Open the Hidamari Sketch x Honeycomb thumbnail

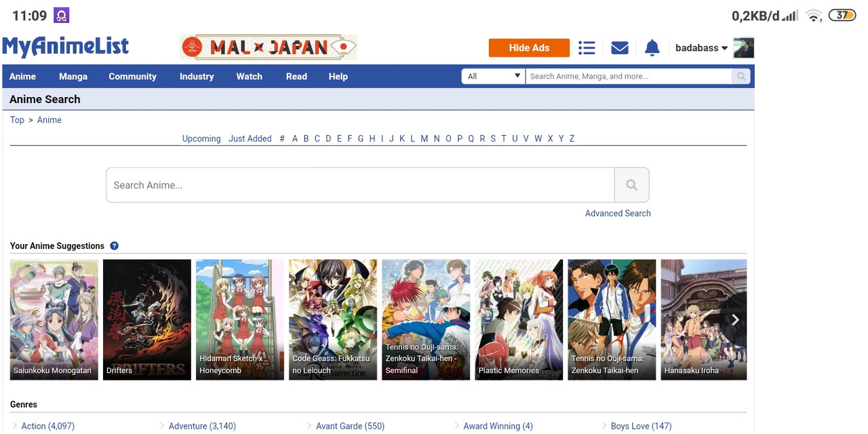coord(240,319)
